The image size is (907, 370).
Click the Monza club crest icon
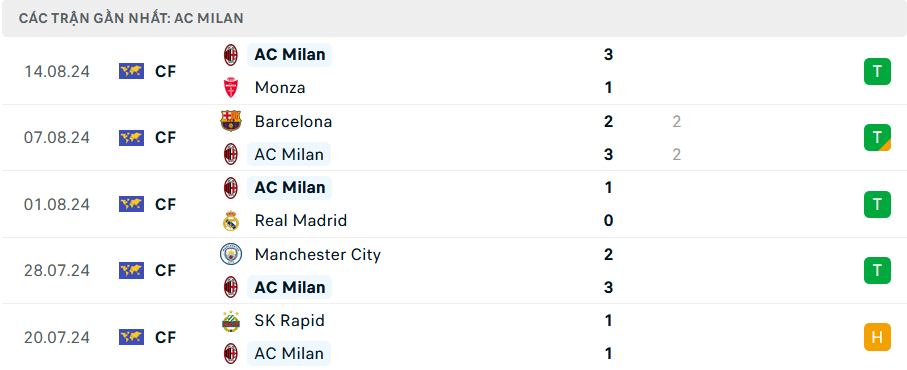pos(231,88)
